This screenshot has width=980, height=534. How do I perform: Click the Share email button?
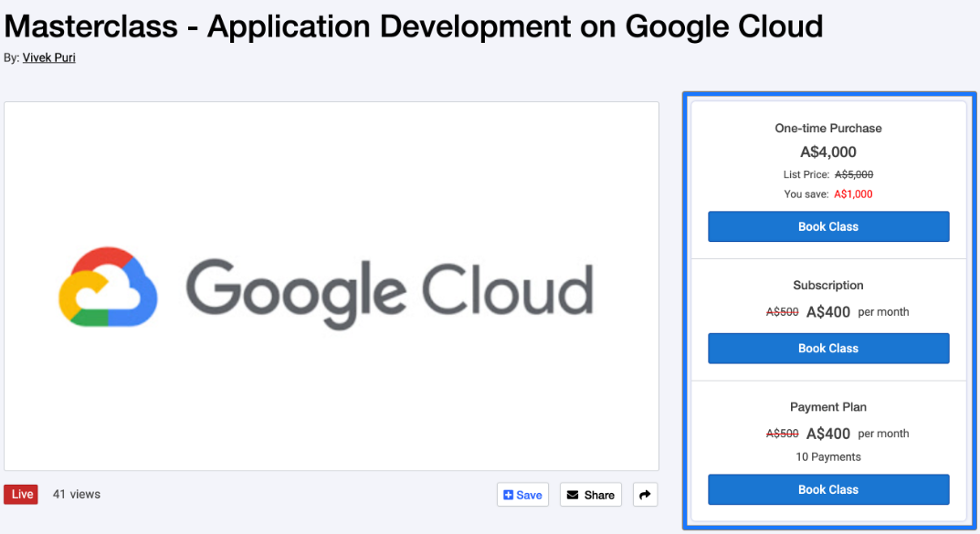point(591,495)
